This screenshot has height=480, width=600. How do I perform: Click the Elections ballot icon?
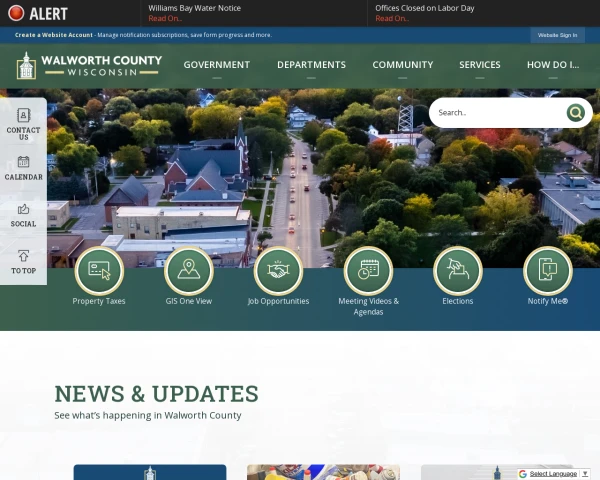458,270
